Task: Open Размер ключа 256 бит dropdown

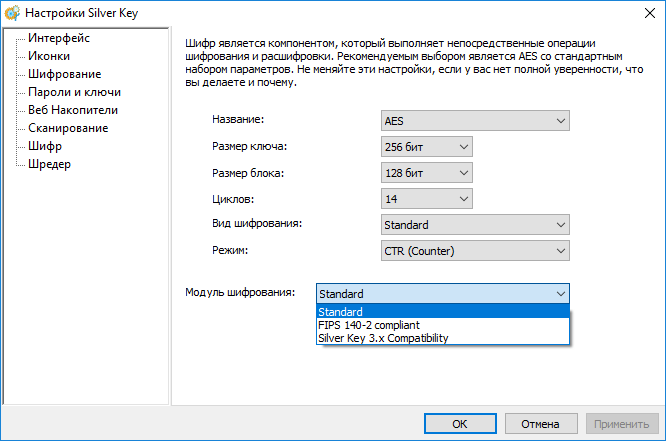Action: point(426,147)
